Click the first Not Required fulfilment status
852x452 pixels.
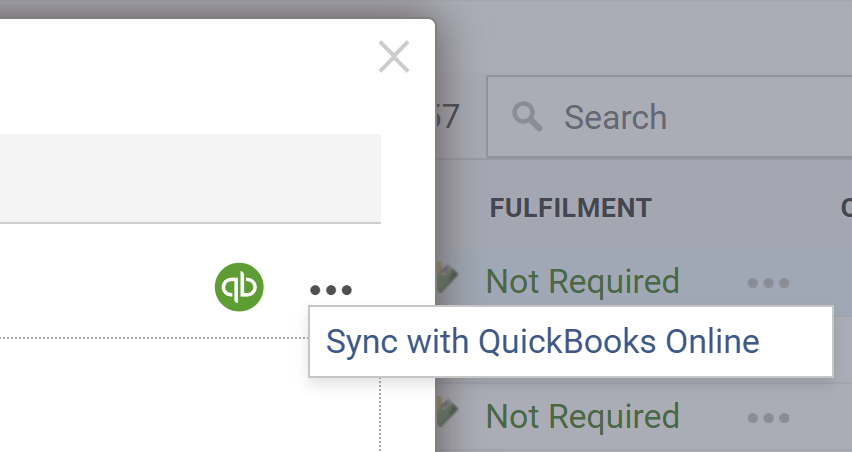[x=582, y=281]
